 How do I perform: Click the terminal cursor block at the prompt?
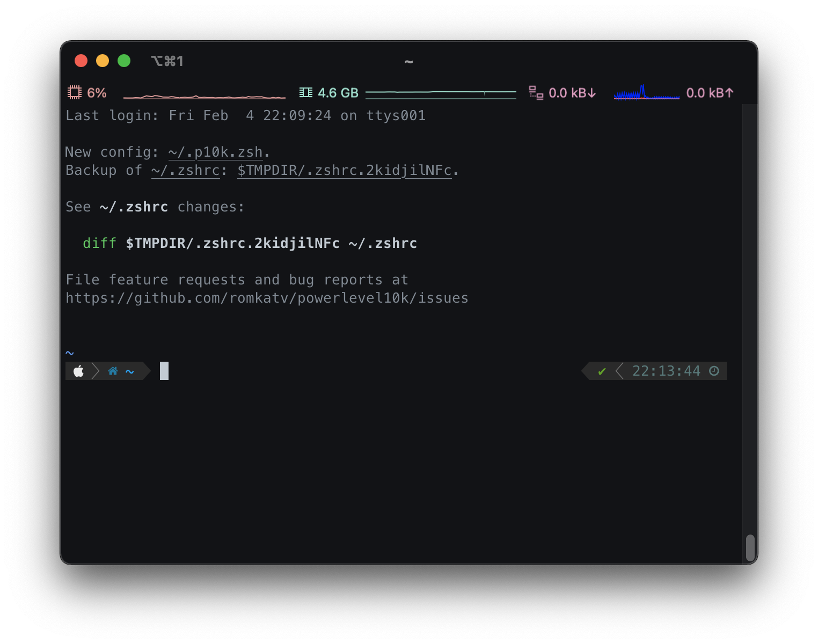click(164, 371)
